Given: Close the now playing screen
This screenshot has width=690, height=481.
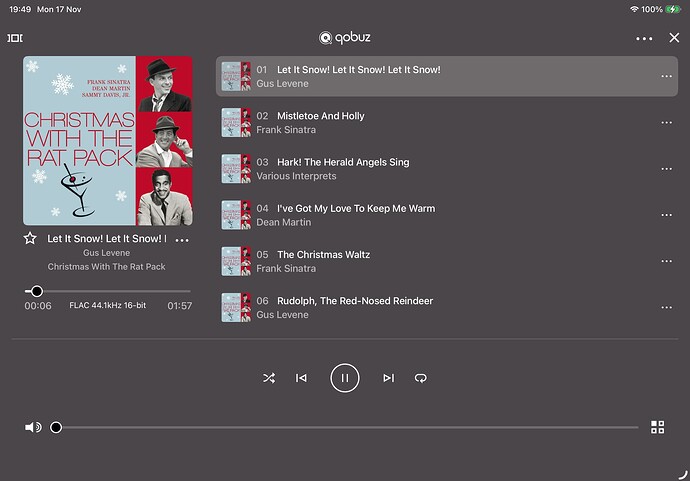Looking at the screenshot, I should click(674, 38).
